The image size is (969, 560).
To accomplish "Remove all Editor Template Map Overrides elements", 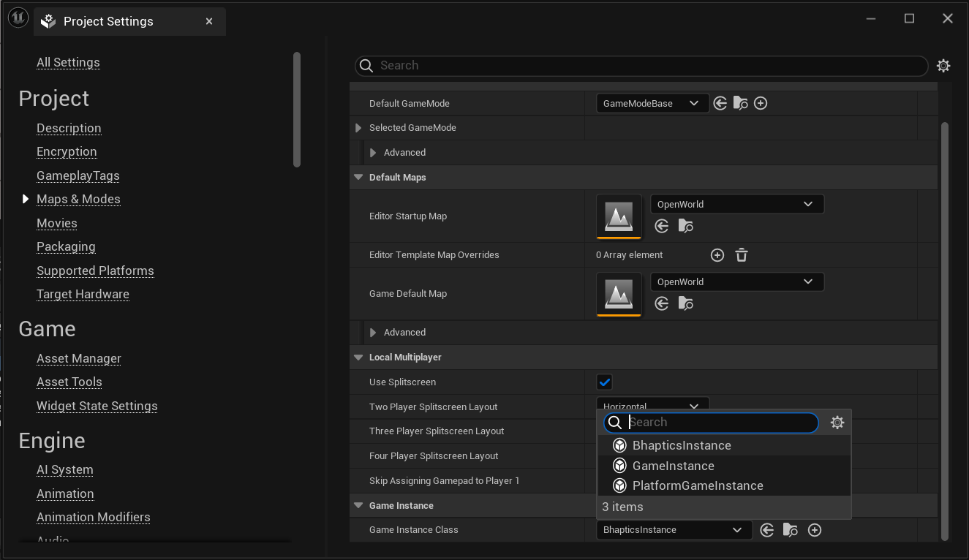I will (x=742, y=255).
